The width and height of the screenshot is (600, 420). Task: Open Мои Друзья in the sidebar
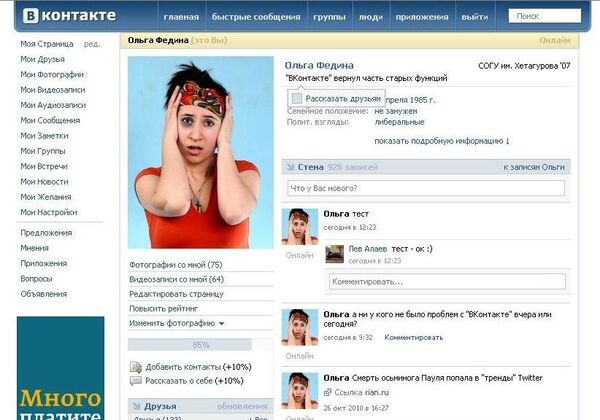click(x=42, y=59)
